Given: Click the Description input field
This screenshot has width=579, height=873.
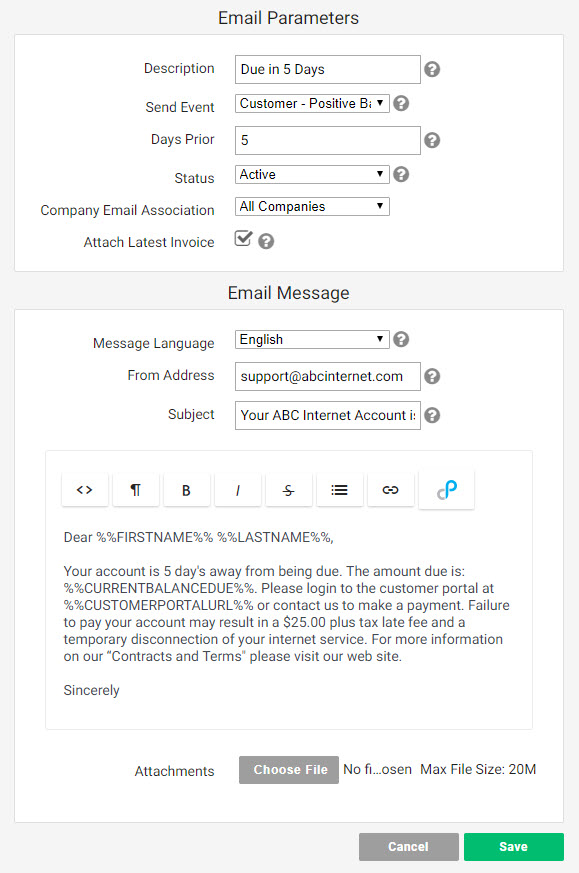Looking at the screenshot, I should (327, 69).
